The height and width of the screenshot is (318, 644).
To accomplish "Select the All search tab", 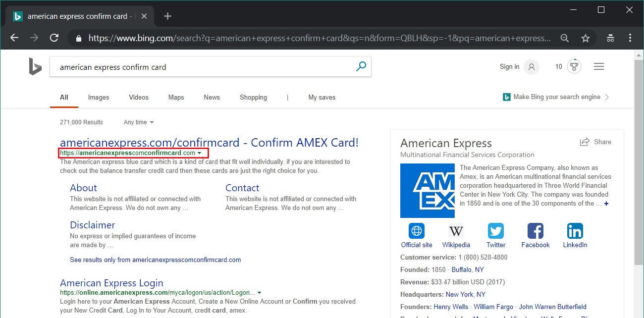I will click(x=64, y=97).
